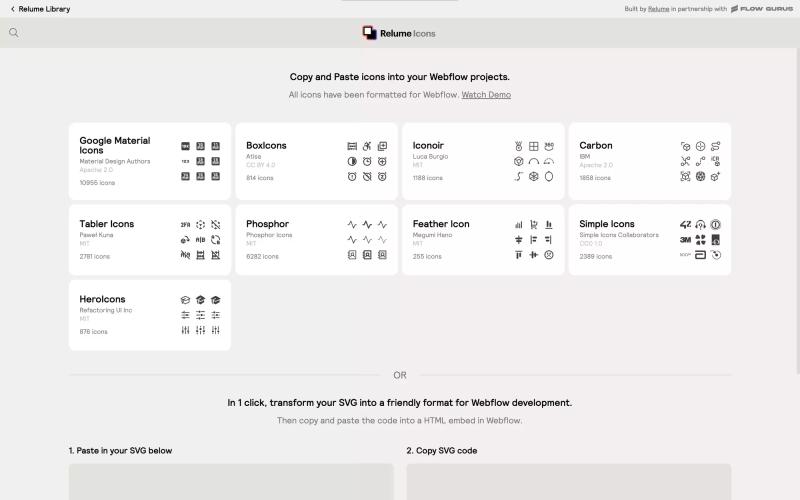Image resolution: width=800 pixels, height=500 pixels.
Task: Click the outline graduation cap in HeroIcons
Action: tap(185, 300)
